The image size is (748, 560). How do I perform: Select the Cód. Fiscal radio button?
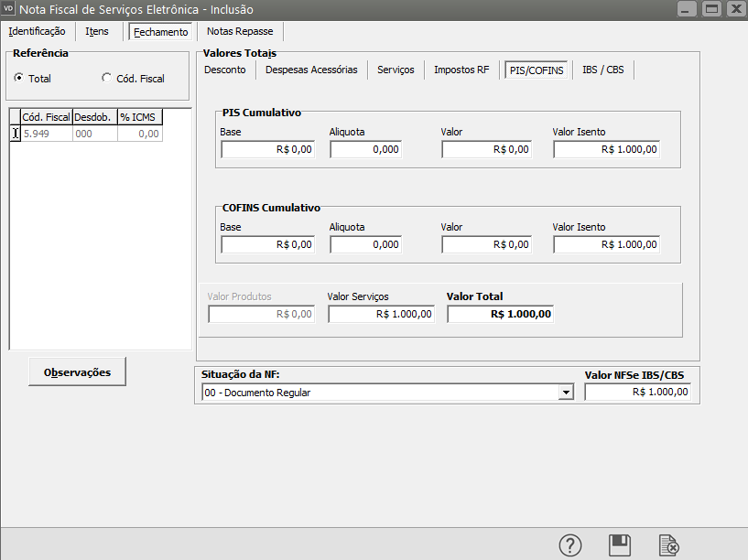click(106, 79)
